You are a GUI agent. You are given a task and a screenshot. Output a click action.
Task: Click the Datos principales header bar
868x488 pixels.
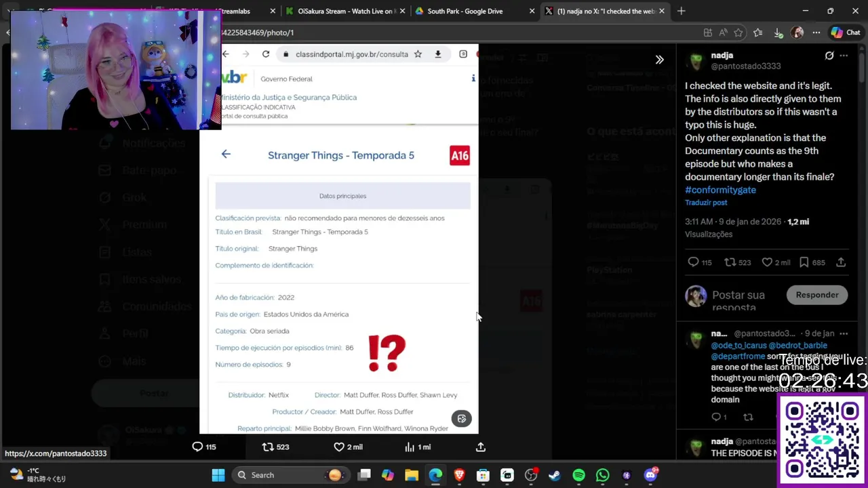point(342,196)
